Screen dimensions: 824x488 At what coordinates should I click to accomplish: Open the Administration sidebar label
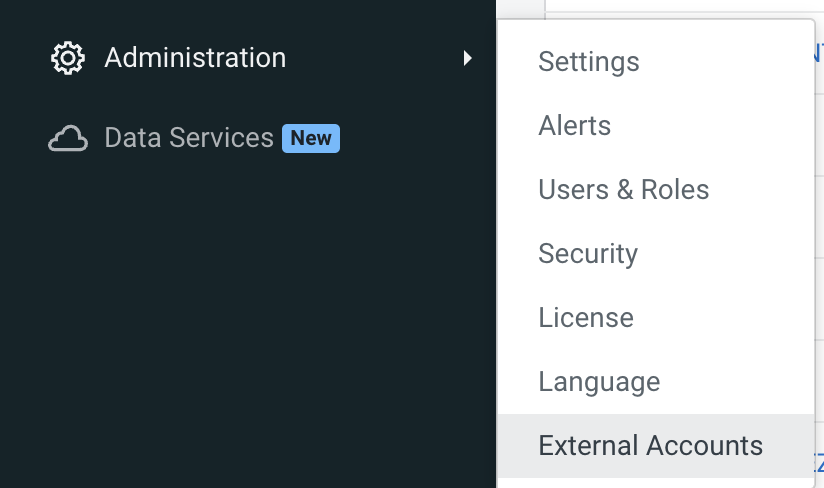(x=195, y=58)
